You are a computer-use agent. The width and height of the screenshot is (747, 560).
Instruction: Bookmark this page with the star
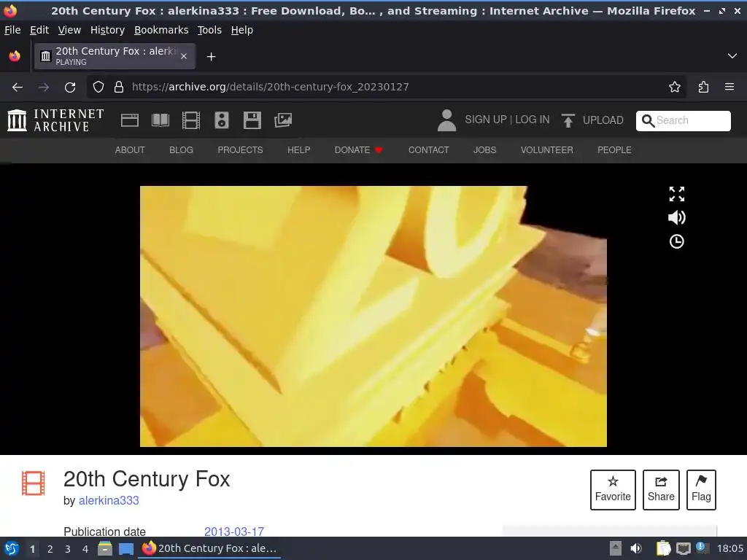tap(674, 87)
